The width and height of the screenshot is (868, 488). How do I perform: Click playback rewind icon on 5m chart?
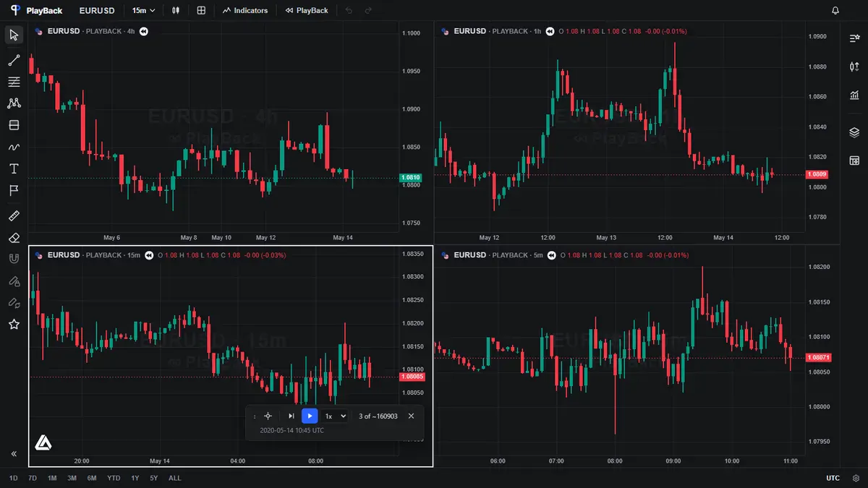[x=550, y=255]
